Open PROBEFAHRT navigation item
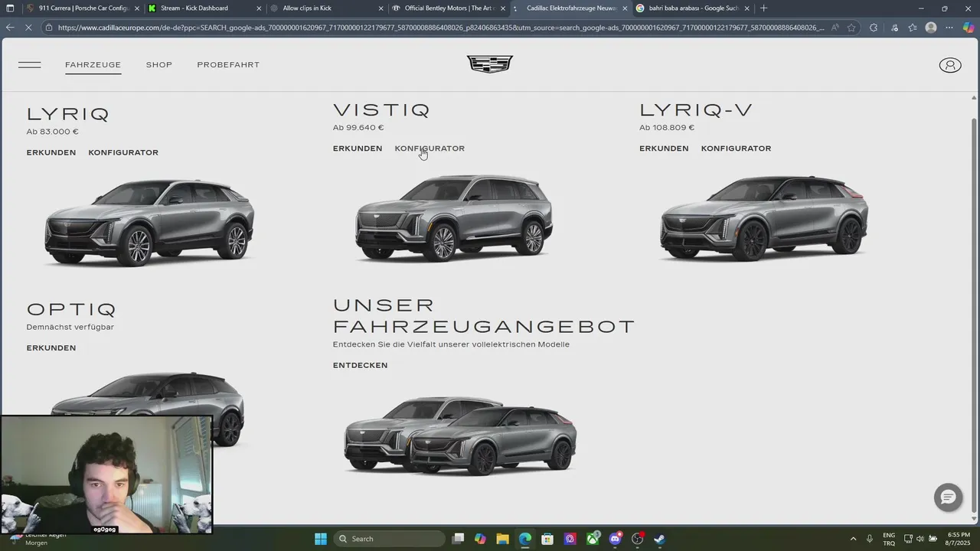 coord(228,65)
